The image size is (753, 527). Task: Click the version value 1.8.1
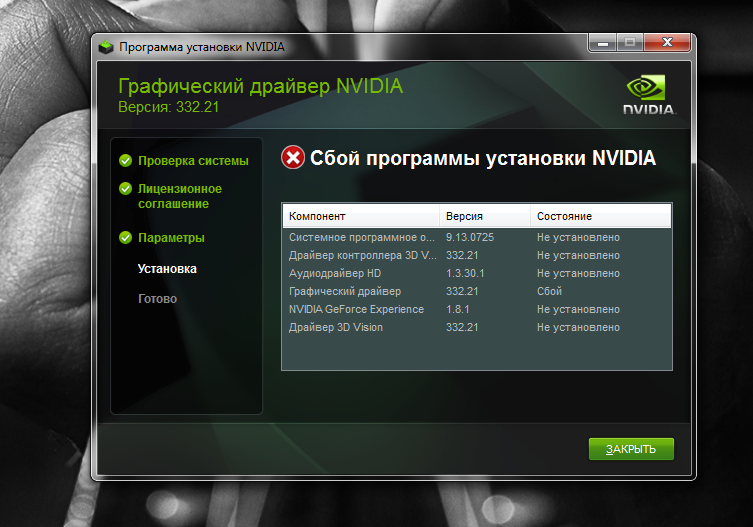coord(457,309)
